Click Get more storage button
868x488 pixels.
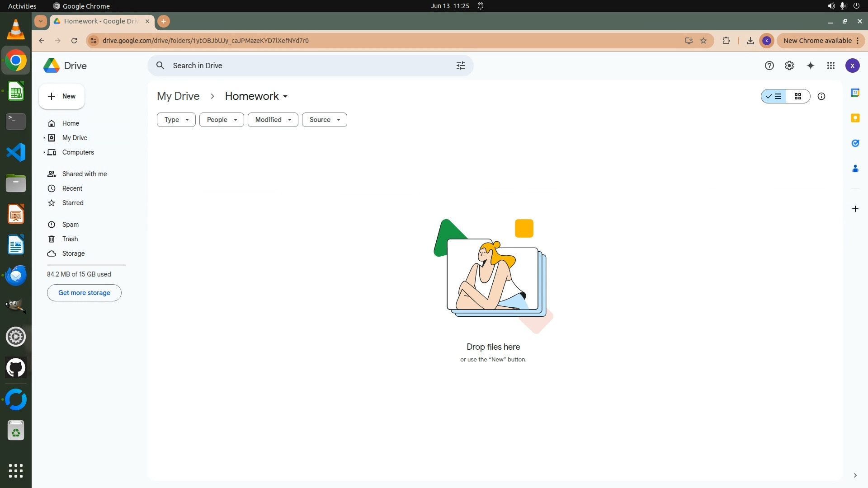(84, 293)
